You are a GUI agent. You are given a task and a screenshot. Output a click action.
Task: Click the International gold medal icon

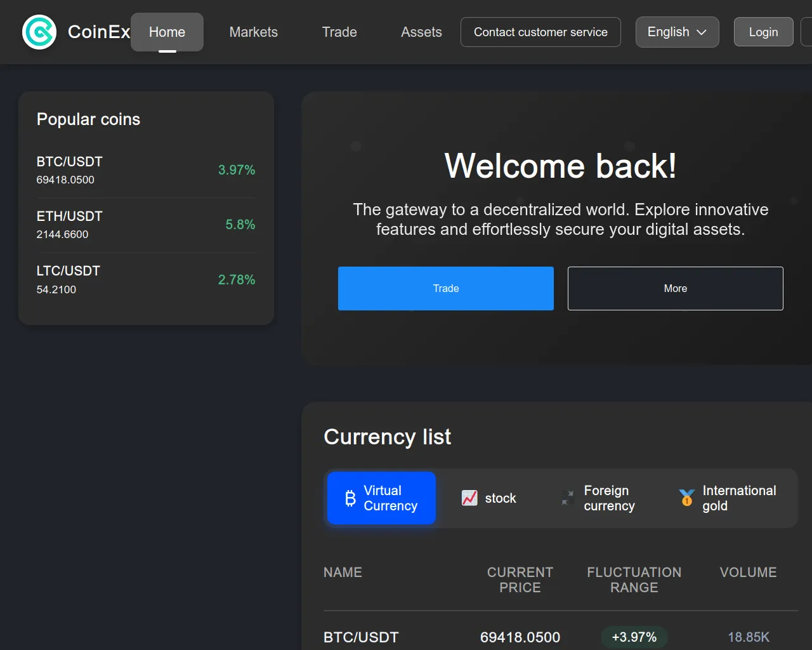686,498
